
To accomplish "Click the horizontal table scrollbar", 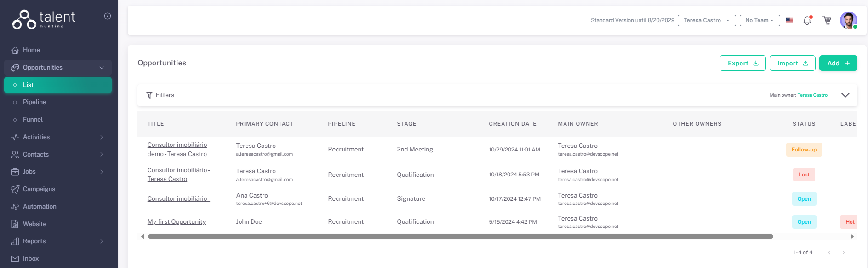I will (460, 237).
